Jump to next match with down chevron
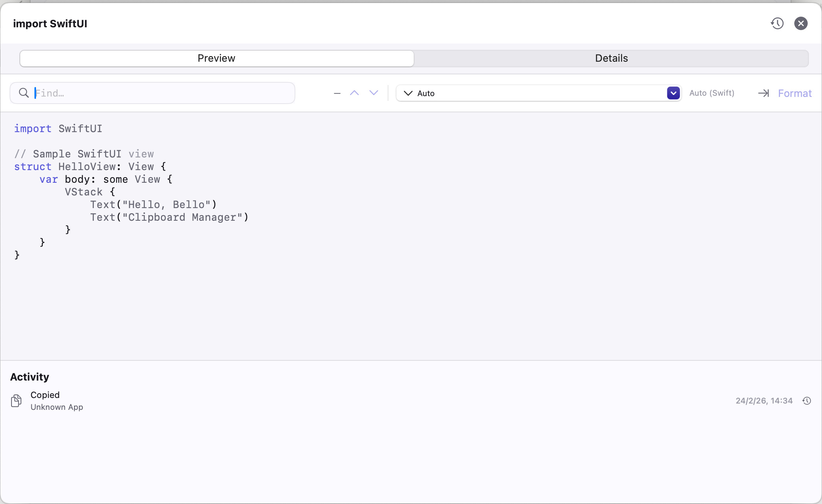The width and height of the screenshot is (822, 504). click(x=374, y=93)
